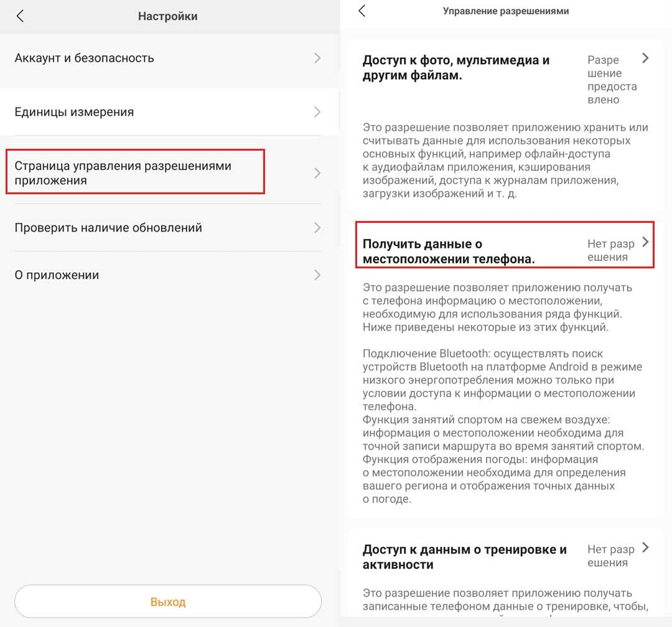
Task: Click chevron next to Единицы измерения
Action: [x=317, y=113]
